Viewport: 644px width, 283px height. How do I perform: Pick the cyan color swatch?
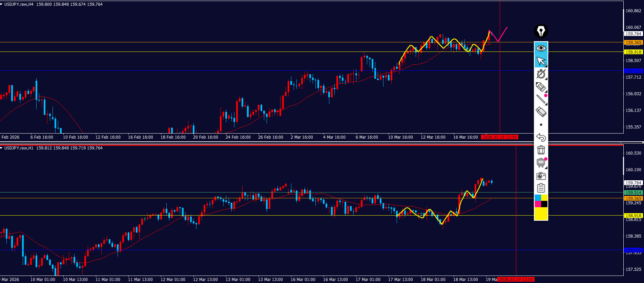pos(538,198)
